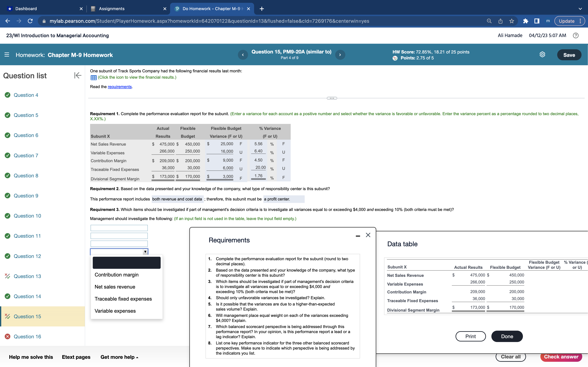
Task: Click the green checkmark beside Question 5
Action: click(x=7, y=115)
